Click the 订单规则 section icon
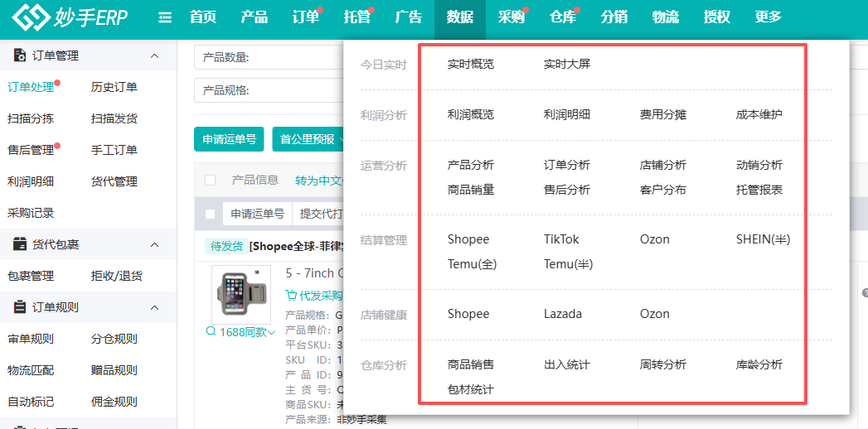 pyautogui.click(x=20, y=307)
